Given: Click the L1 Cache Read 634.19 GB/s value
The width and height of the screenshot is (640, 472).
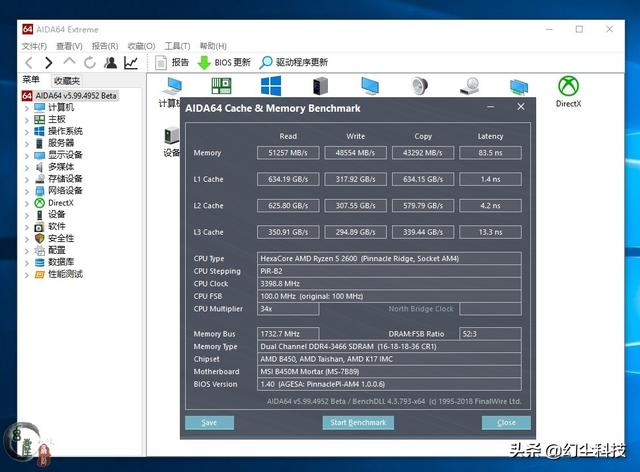Looking at the screenshot, I should (x=288, y=179).
